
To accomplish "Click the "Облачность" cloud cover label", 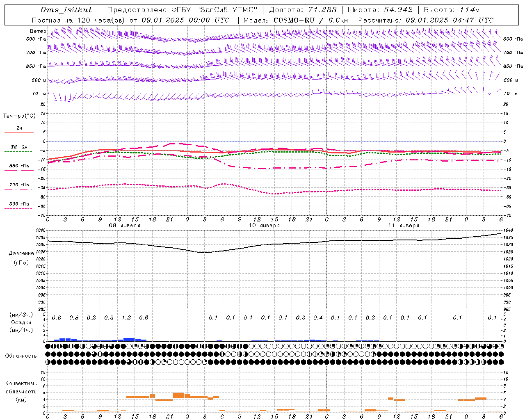I will (x=21, y=356).
